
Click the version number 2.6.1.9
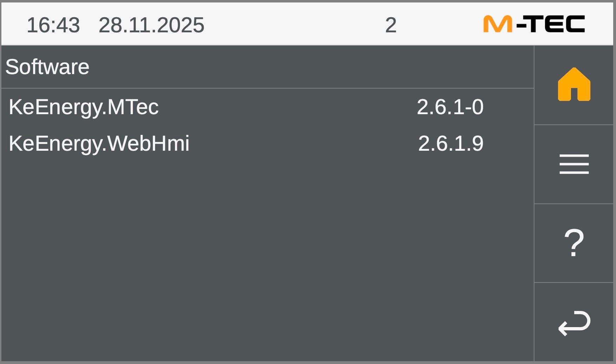pos(450,143)
